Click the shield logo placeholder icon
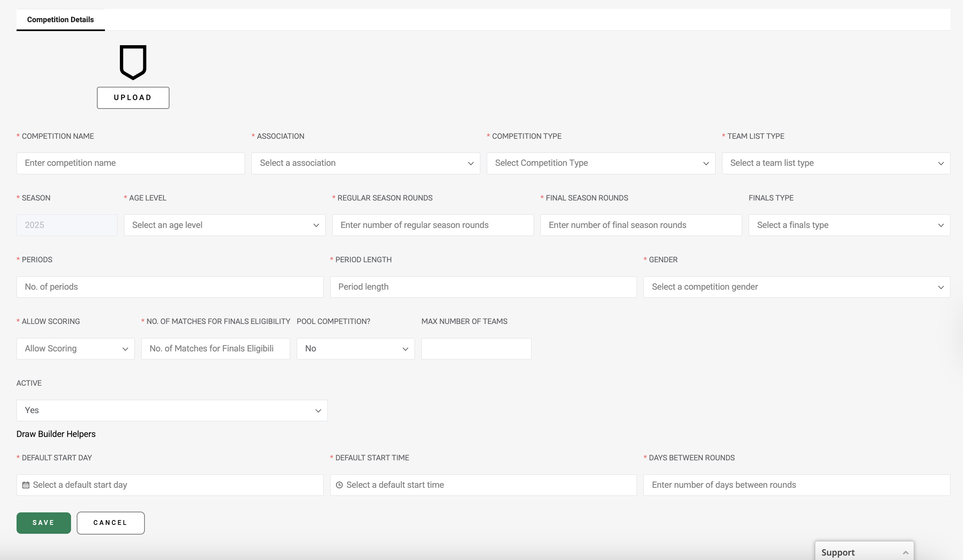This screenshot has width=963, height=560. coord(133,62)
